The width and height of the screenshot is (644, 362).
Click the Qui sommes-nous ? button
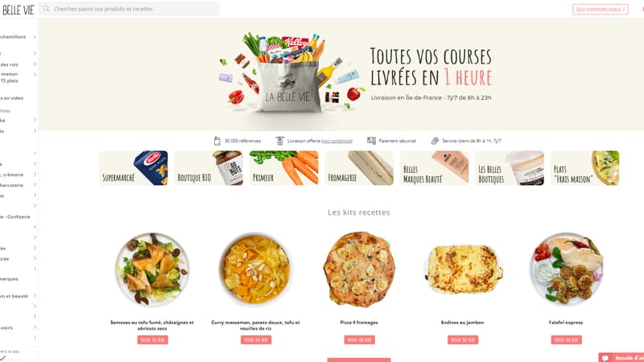[601, 9]
